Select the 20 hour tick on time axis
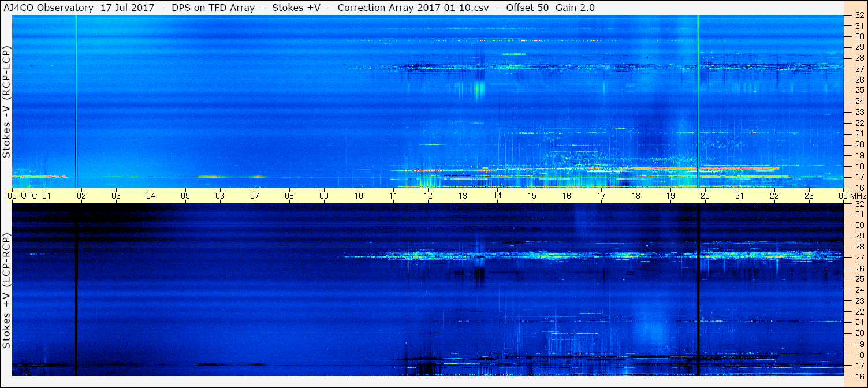 [x=705, y=196]
